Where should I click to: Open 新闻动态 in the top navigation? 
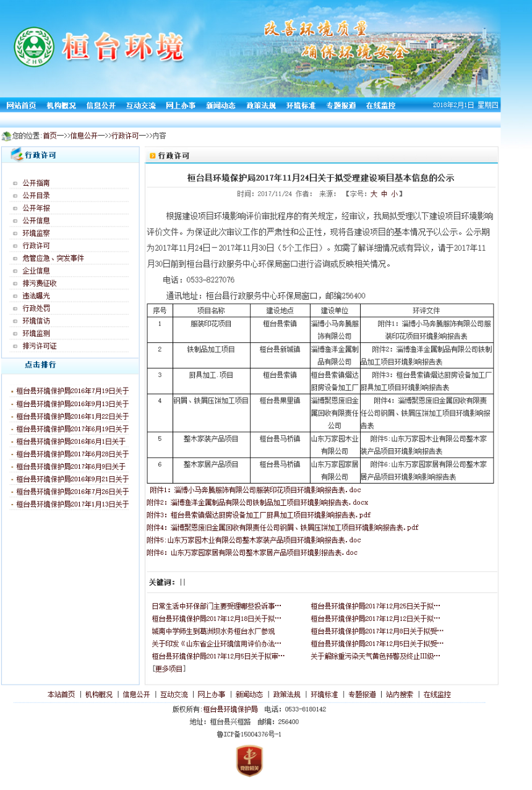point(221,106)
